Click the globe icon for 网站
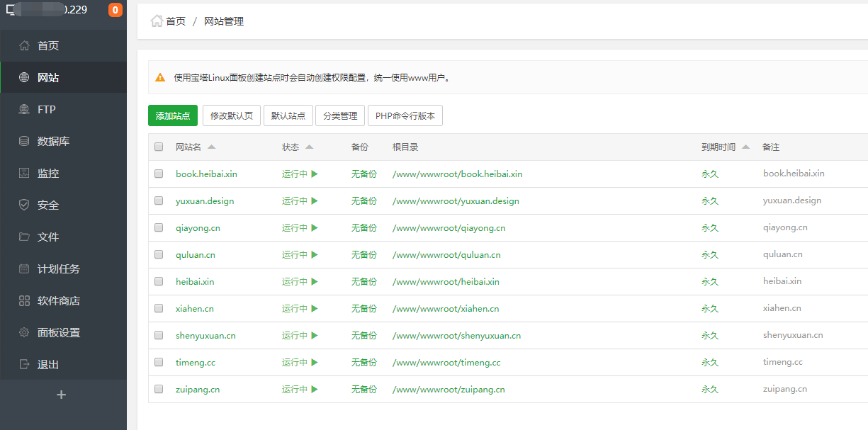The height and width of the screenshot is (430, 868). [x=24, y=78]
